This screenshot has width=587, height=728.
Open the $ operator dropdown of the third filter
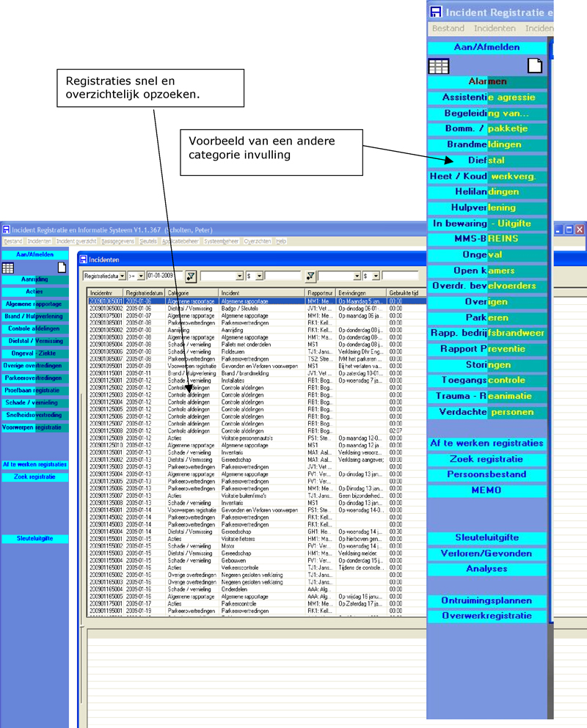(376, 276)
